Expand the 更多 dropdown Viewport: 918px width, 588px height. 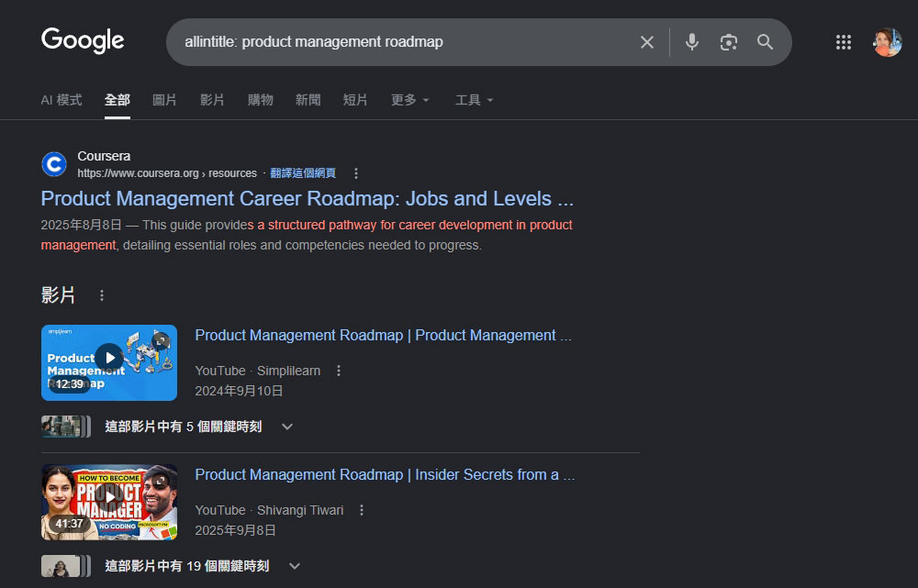(x=409, y=100)
